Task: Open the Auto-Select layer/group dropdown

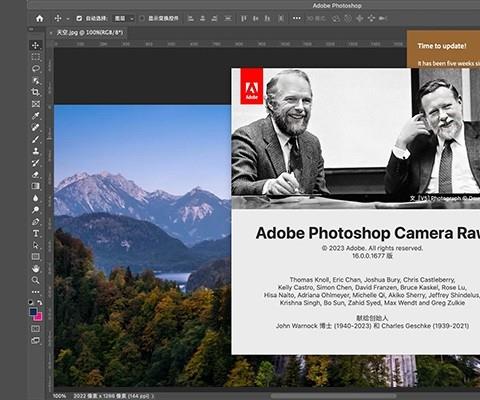Action: (x=123, y=18)
